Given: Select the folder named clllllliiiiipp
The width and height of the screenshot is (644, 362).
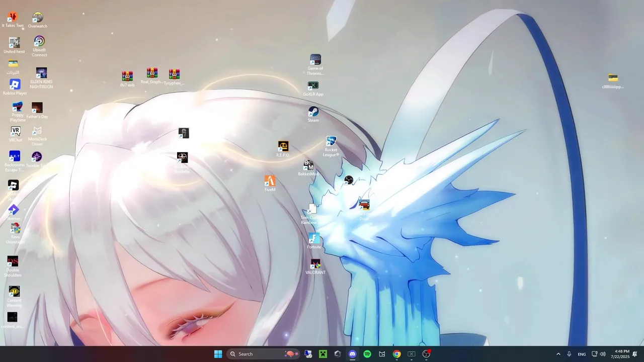Looking at the screenshot, I should pyautogui.click(x=613, y=81).
